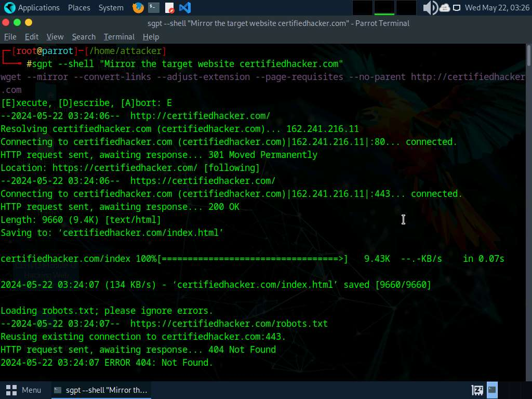The image size is (532, 399).
Task: Open the terminal launcher in top panel
Action: [x=153, y=8]
